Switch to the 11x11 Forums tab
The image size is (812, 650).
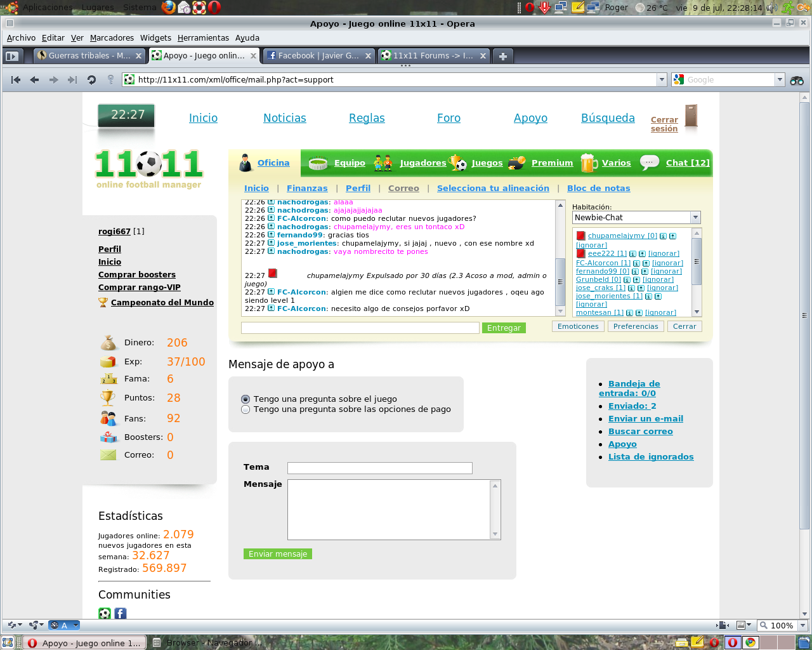point(431,56)
